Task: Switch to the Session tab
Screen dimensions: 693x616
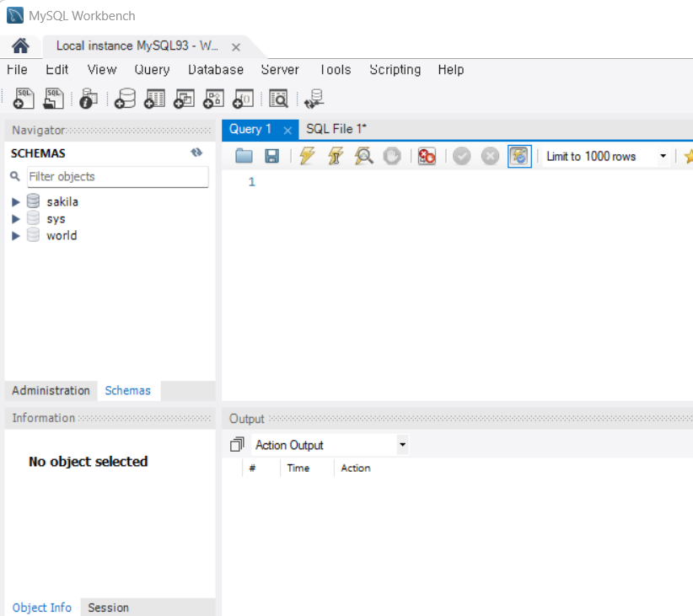Action: click(108, 608)
